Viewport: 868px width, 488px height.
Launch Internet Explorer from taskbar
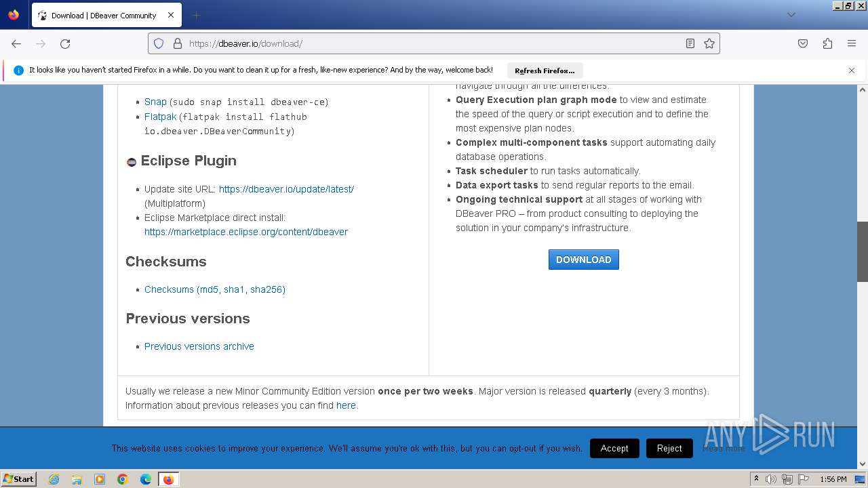click(54, 479)
